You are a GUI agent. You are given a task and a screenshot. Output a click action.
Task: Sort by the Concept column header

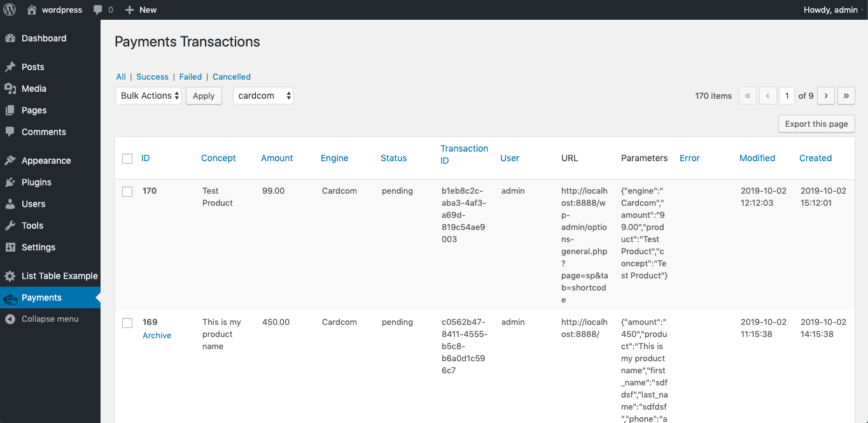pyautogui.click(x=218, y=158)
